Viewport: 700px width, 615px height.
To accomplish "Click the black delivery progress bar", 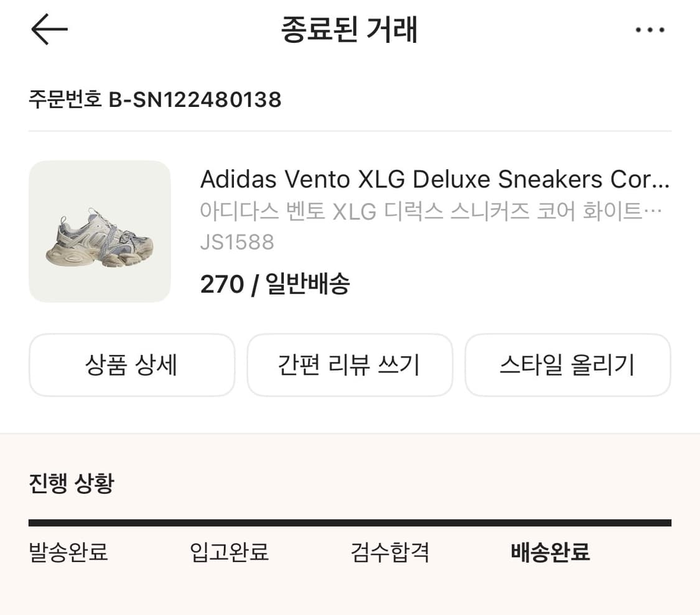I will point(350,523).
